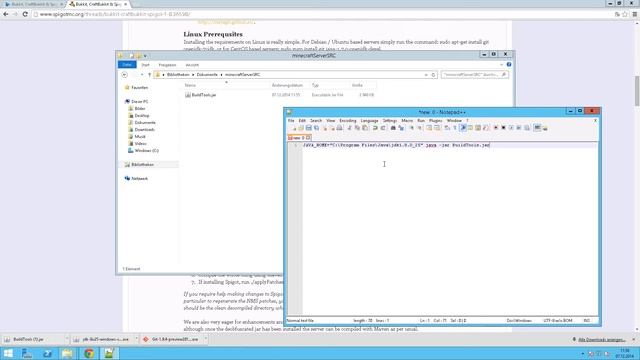The height and width of the screenshot is (360, 640).
Task: Click the File Explorer icon on the taskbar
Action: [67, 353]
